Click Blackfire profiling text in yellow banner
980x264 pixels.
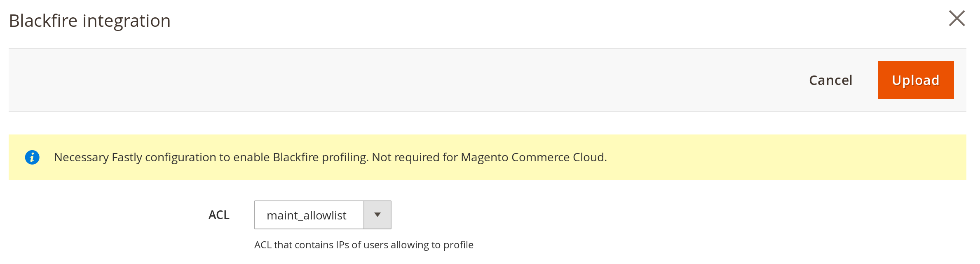[x=320, y=157]
